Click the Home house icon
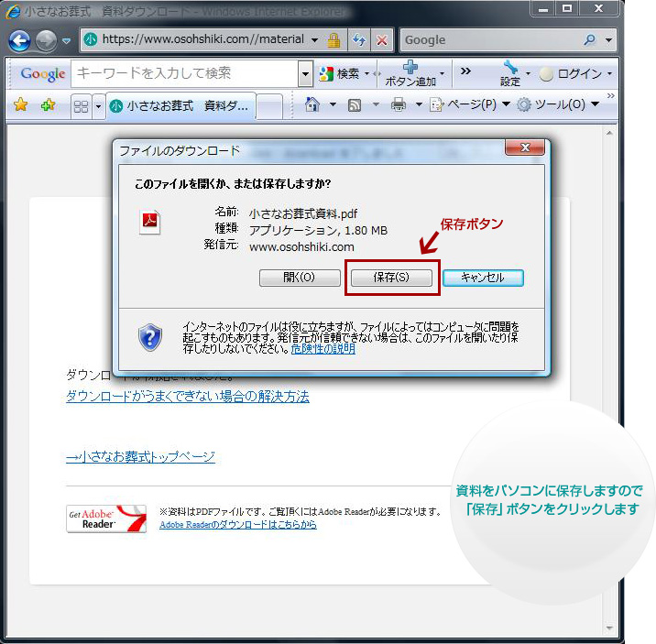Image resolution: width=656 pixels, height=644 pixels. [312, 104]
